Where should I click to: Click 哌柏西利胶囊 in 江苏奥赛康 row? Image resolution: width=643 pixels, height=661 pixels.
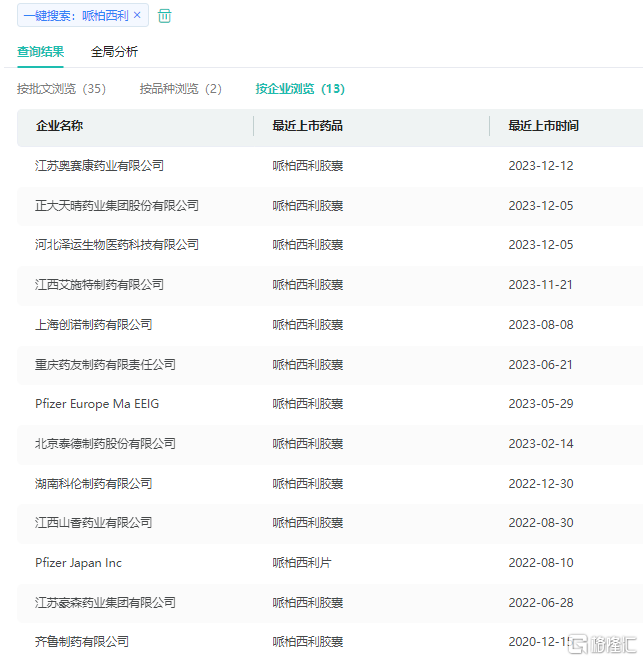tap(308, 166)
